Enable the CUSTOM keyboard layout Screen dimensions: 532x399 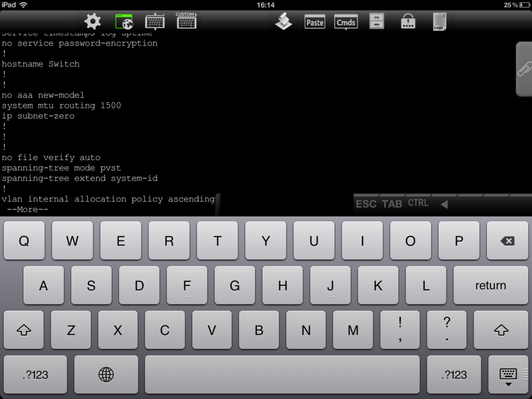click(x=186, y=22)
